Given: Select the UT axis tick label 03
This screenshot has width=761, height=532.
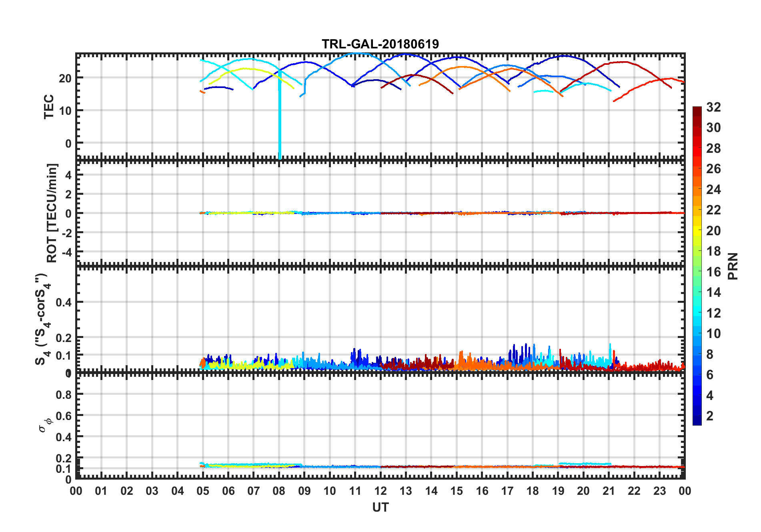Looking at the screenshot, I should [x=152, y=491].
